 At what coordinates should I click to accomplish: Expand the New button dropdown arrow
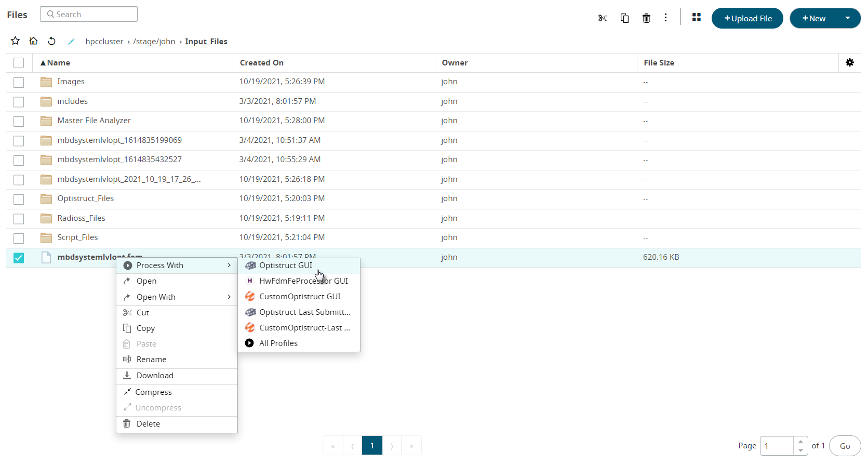click(848, 18)
